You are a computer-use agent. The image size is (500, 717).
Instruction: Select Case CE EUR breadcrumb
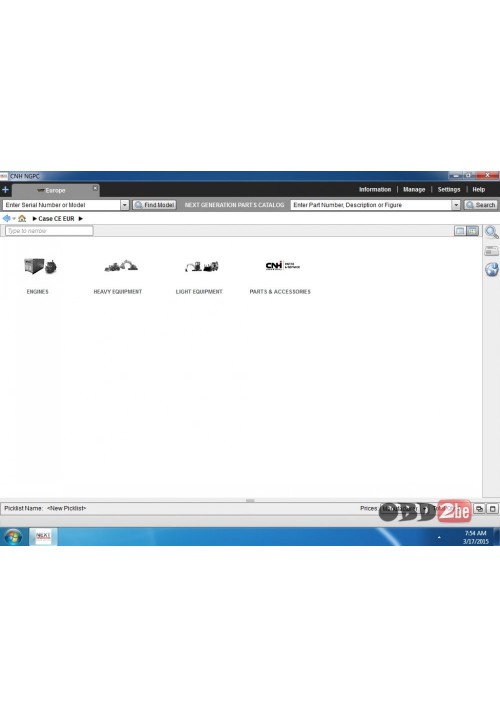[x=56, y=219]
